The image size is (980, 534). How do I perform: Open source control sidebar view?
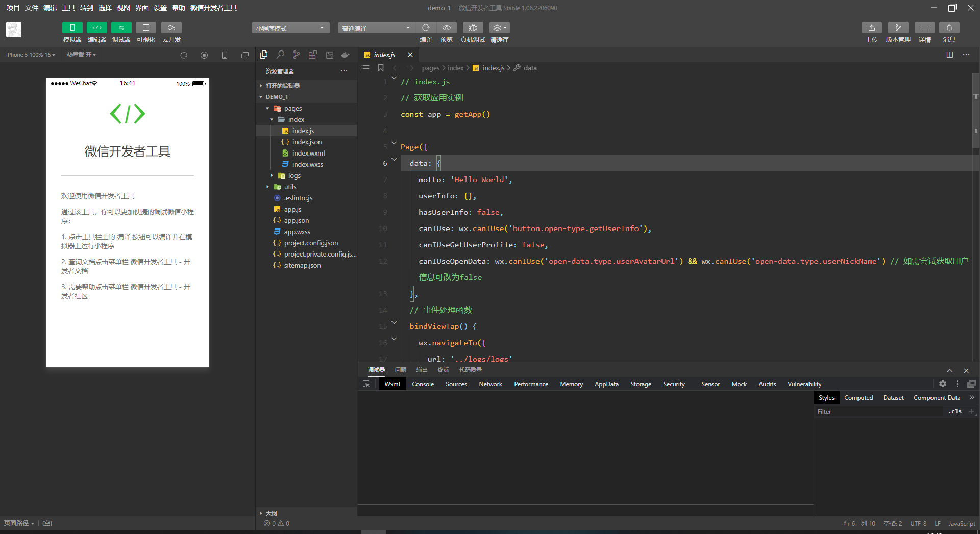coord(297,55)
